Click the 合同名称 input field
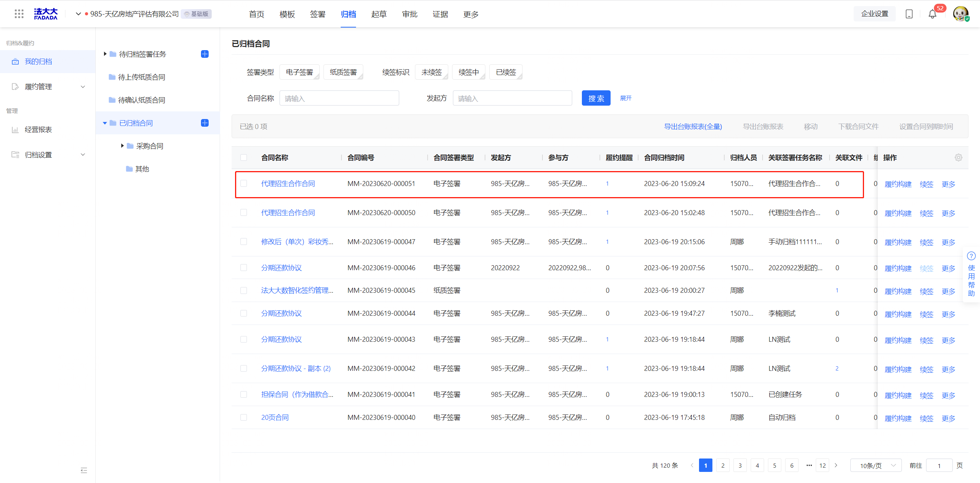Screen dimensions: 980x483 (x=339, y=98)
